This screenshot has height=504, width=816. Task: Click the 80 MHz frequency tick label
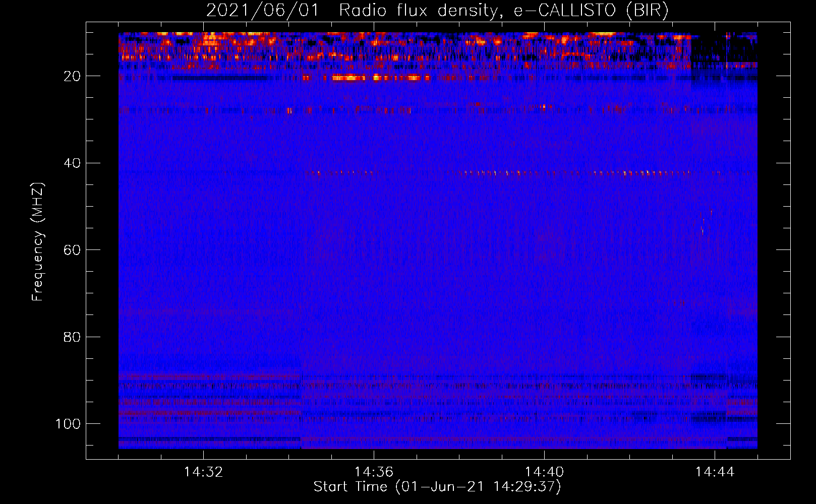click(x=72, y=337)
